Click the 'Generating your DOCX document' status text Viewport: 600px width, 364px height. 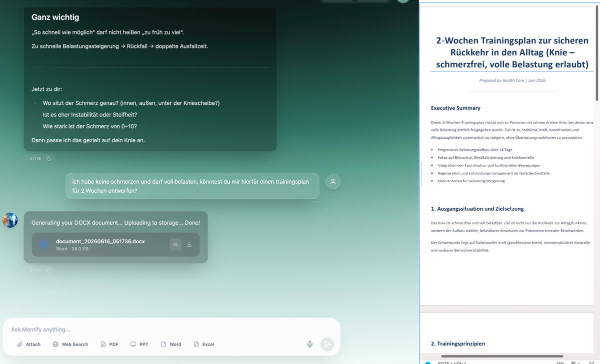pyautogui.click(x=115, y=223)
